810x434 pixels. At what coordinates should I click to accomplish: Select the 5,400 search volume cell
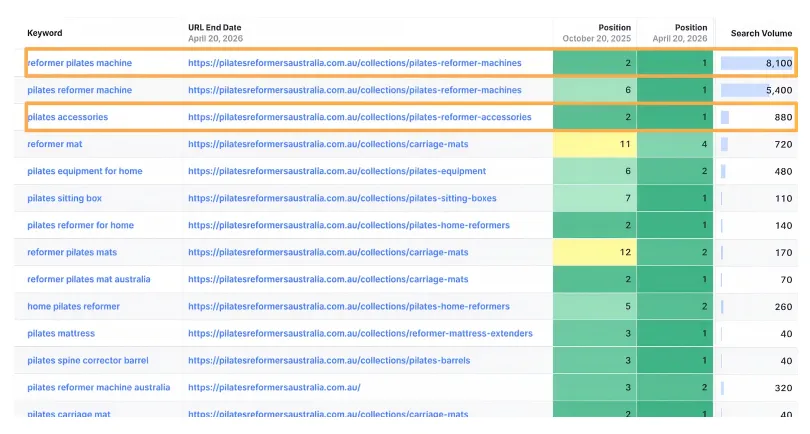click(757, 90)
